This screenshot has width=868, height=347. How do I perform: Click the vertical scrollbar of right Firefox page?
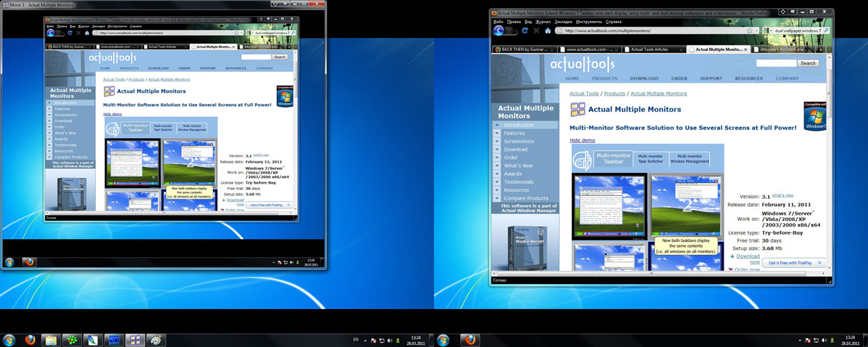point(829,163)
